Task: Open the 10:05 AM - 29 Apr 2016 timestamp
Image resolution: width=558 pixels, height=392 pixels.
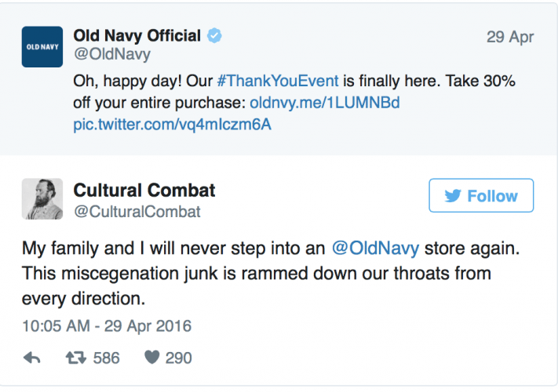Action: tap(107, 325)
